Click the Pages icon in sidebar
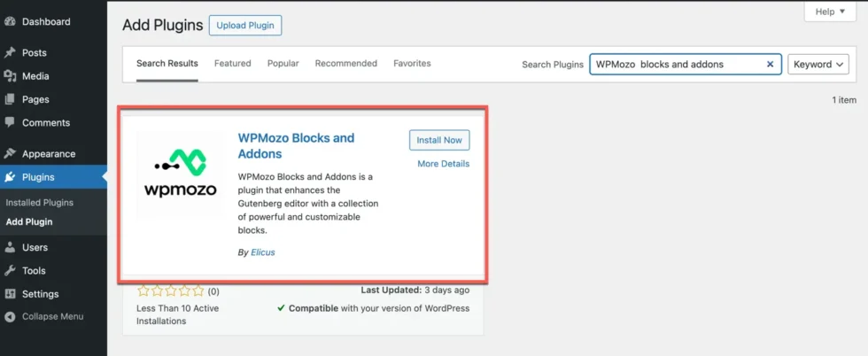Screen dimensions: 868x356 point(10,100)
